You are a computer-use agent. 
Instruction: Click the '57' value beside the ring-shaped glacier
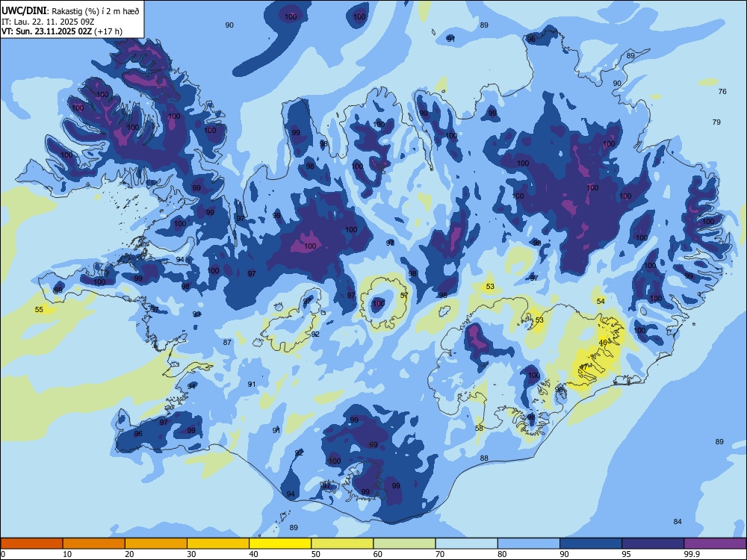[404, 296]
